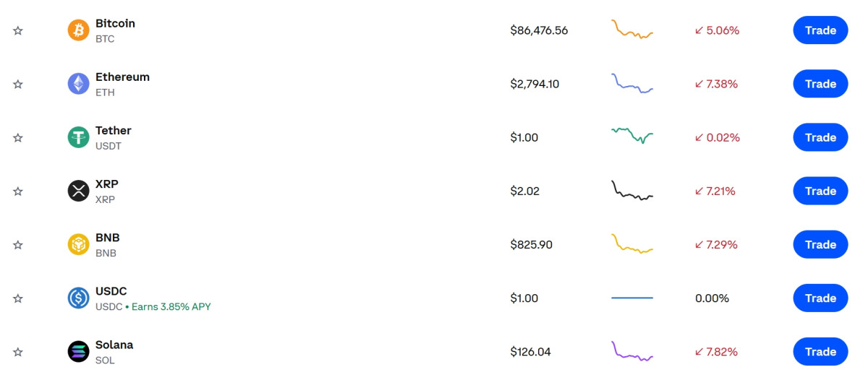This screenshot has width=868, height=375.
Task: Click the BNB price sparkline chart
Action: coord(631,244)
